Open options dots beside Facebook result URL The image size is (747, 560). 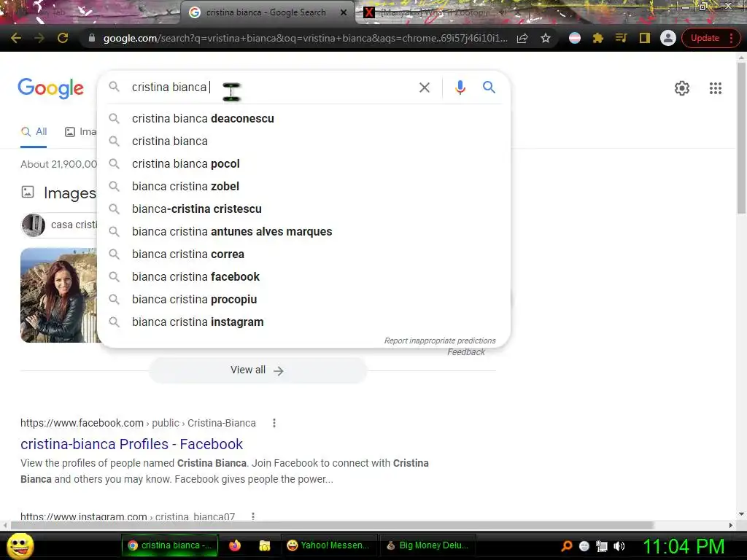pyautogui.click(x=274, y=423)
